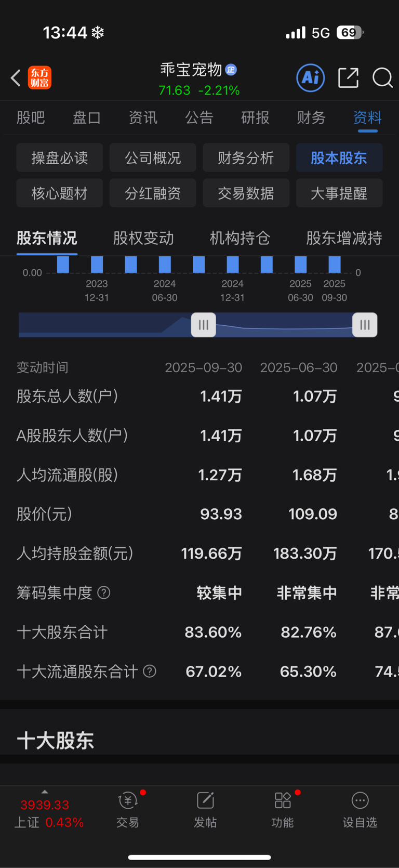Switch to 研报 tab
The width and height of the screenshot is (399, 868).
(x=255, y=117)
